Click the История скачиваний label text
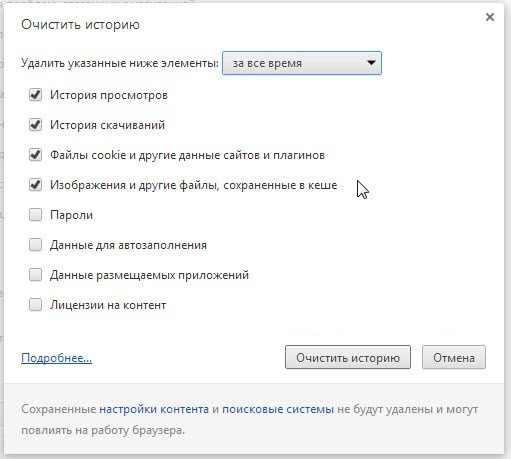 click(107, 125)
